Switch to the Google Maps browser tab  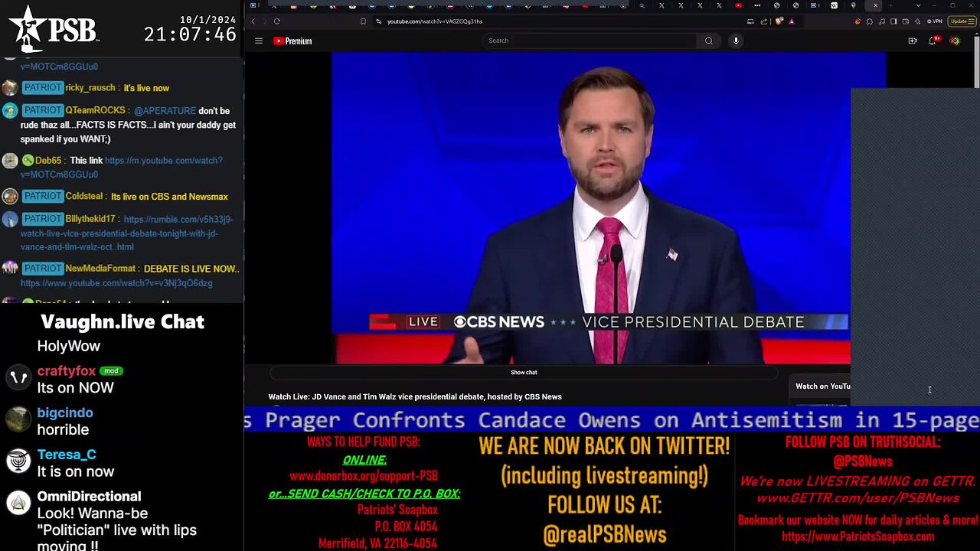(854, 5)
